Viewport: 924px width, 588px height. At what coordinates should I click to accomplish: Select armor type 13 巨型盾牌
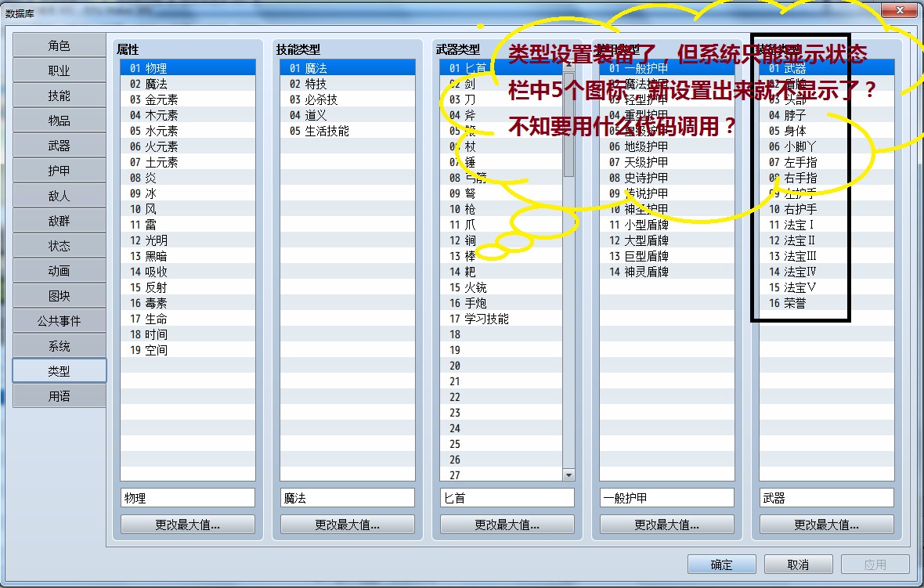(x=667, y=256)
